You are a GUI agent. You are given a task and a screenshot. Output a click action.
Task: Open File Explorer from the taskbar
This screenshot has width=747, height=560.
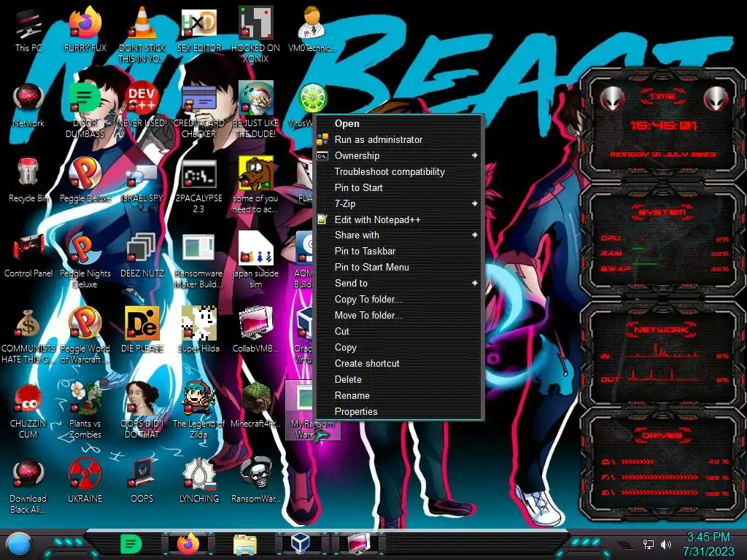245,545
